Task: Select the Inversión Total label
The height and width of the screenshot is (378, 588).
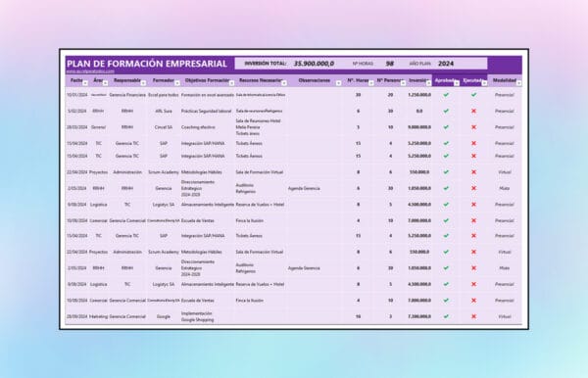Action: pyautogui.click(x=266, y=64)
